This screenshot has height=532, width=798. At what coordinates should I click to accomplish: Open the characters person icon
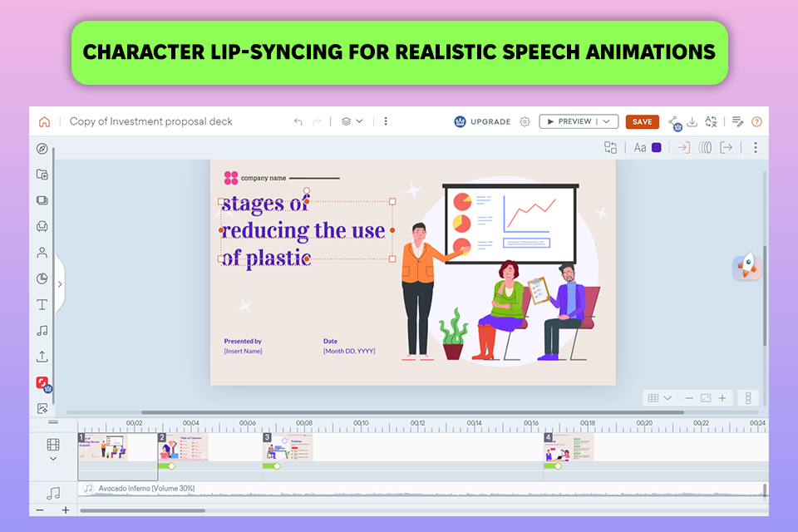42,253
